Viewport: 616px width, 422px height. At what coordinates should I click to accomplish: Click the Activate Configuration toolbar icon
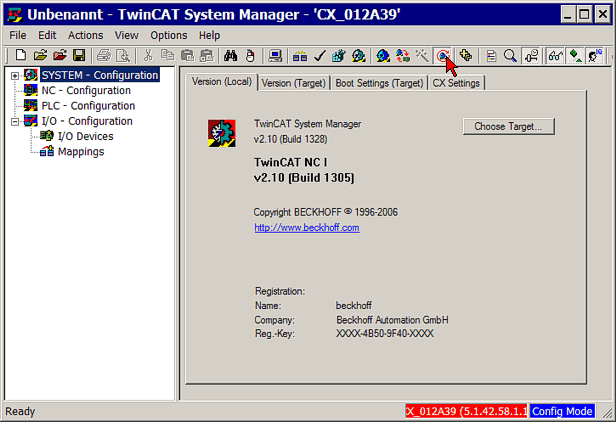click(339, 56)
